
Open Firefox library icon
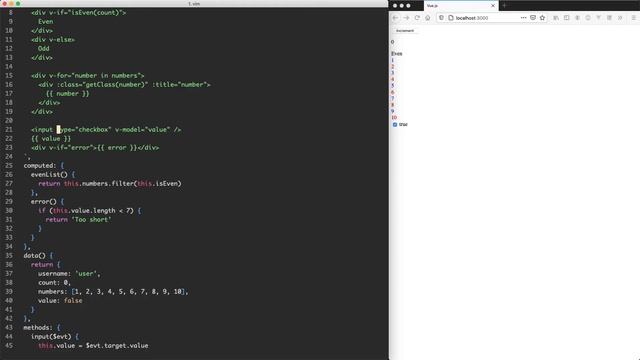(556, 18)
